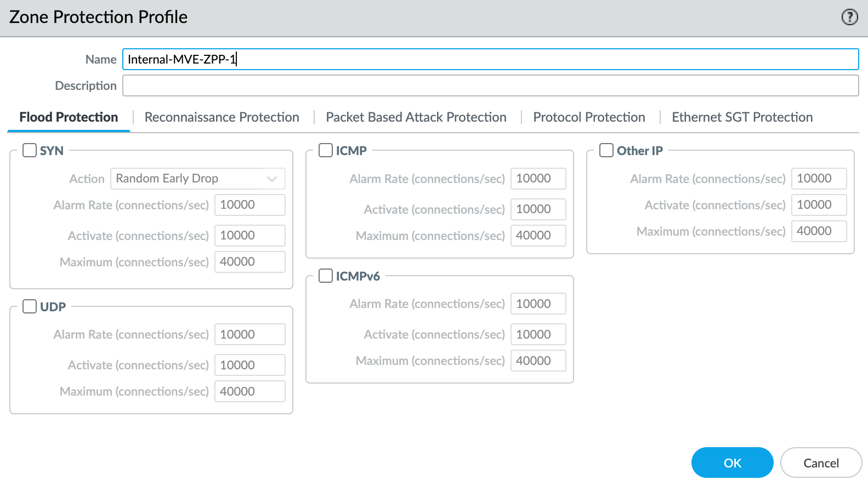Enable the ICMP flood protection checkbox

(x=326, y=150)
